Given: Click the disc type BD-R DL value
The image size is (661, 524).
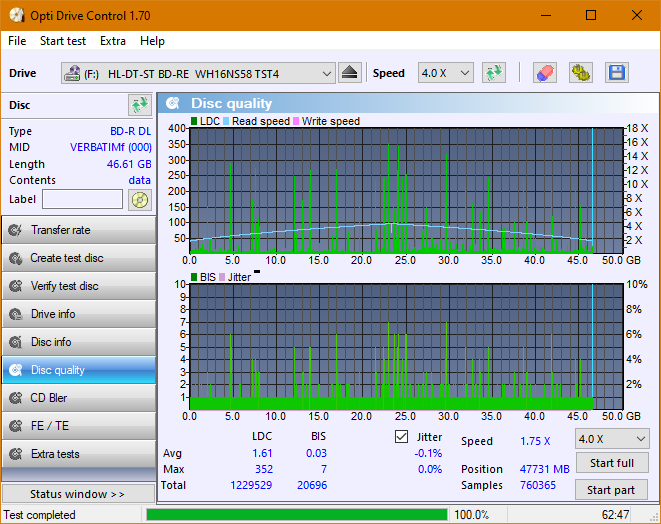Looking at the screenshot, I should pos(131,131).
